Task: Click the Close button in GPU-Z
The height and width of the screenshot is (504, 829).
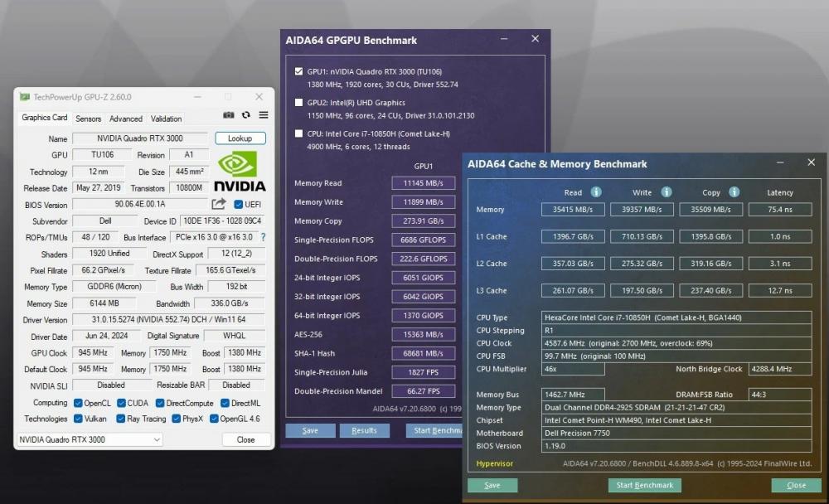Action: click(246, 439)
